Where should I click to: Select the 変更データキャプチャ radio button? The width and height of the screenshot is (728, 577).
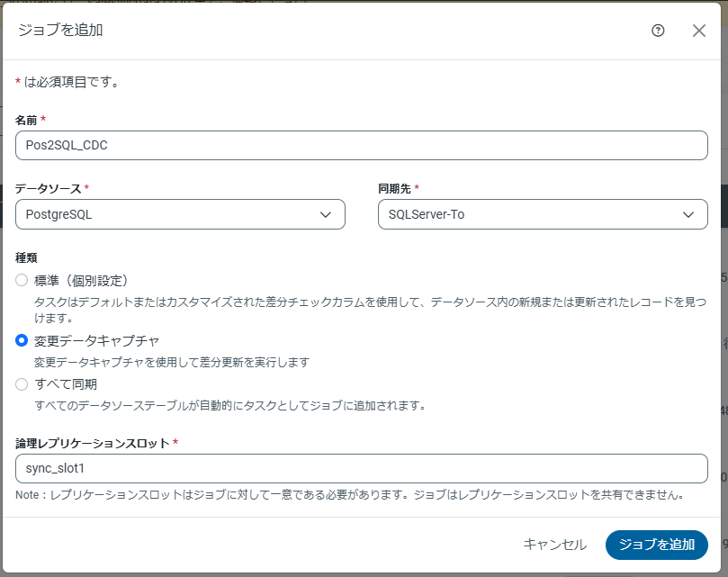pos(22,340)
